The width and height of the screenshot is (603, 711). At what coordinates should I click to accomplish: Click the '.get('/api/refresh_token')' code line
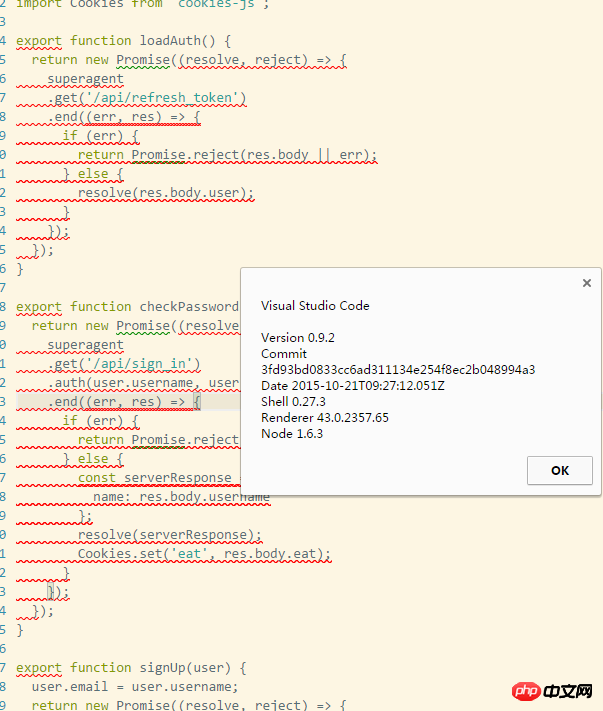pos(147,98)
